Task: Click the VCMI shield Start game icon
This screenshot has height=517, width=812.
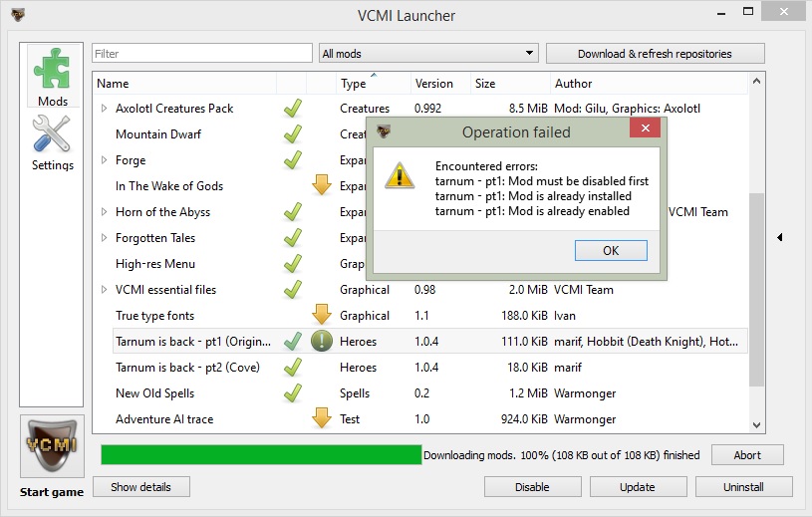Action: (52, 446)
